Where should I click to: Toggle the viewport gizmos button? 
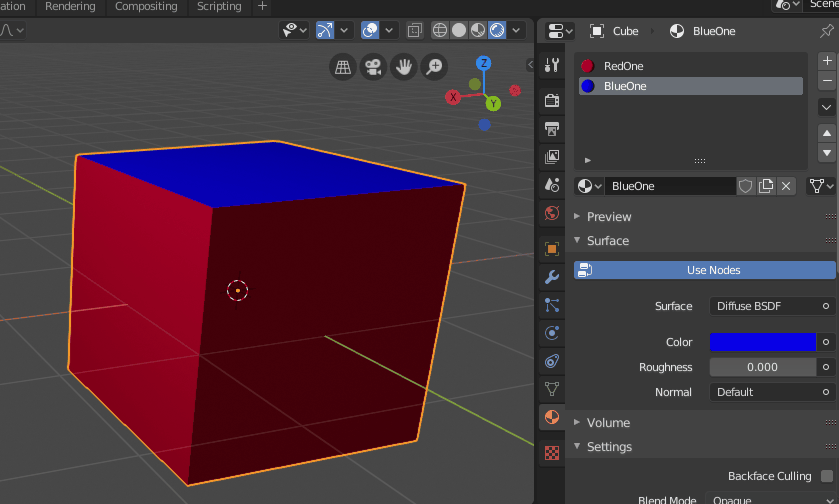click(x=325, y=30)
